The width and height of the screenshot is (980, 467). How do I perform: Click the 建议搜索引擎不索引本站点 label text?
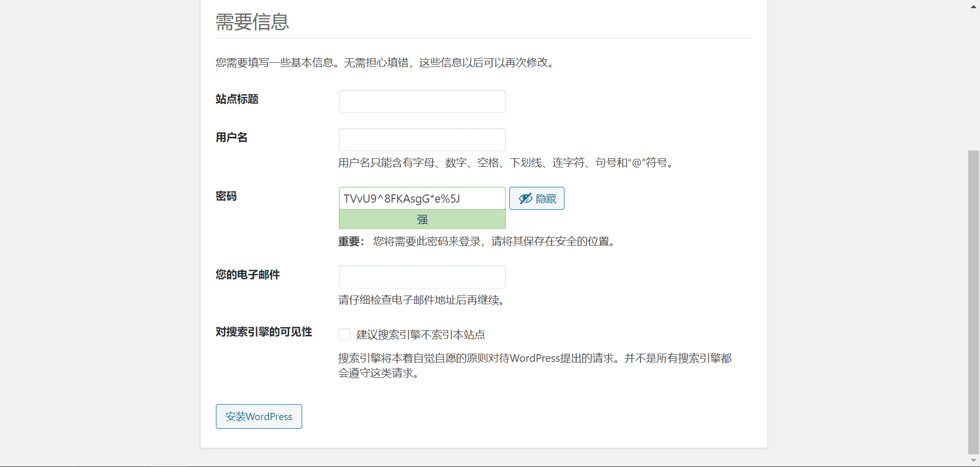click(x=421, y=335)
